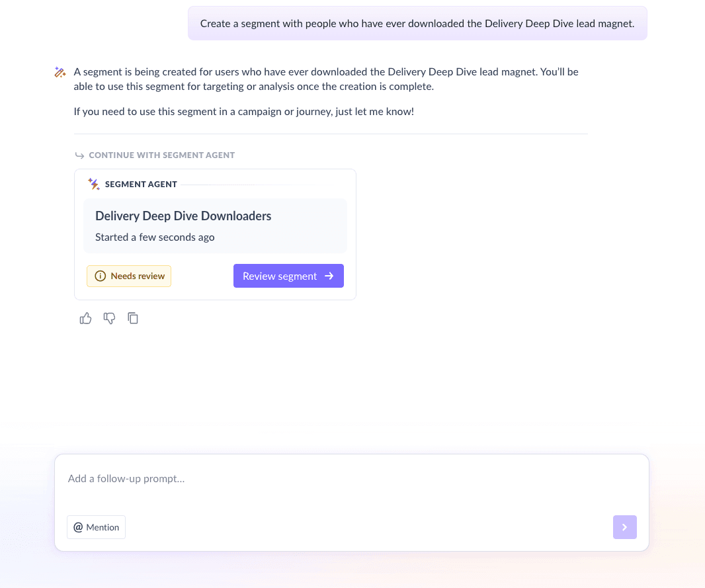Click the purple send arrow icon
The width and height of the screenshot is (705, 588).
624,527
